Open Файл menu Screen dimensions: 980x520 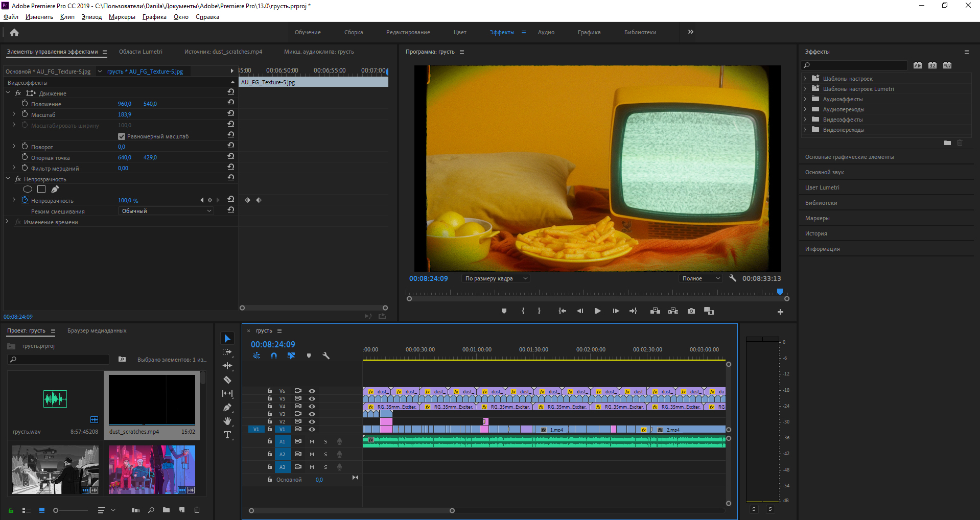click(11, 17)
